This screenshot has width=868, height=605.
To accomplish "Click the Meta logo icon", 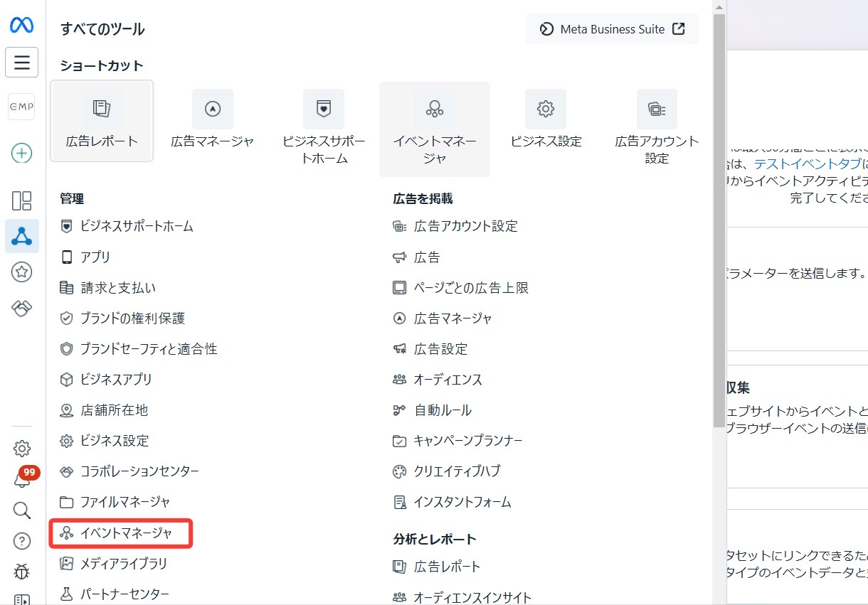I will pos(22,25).
